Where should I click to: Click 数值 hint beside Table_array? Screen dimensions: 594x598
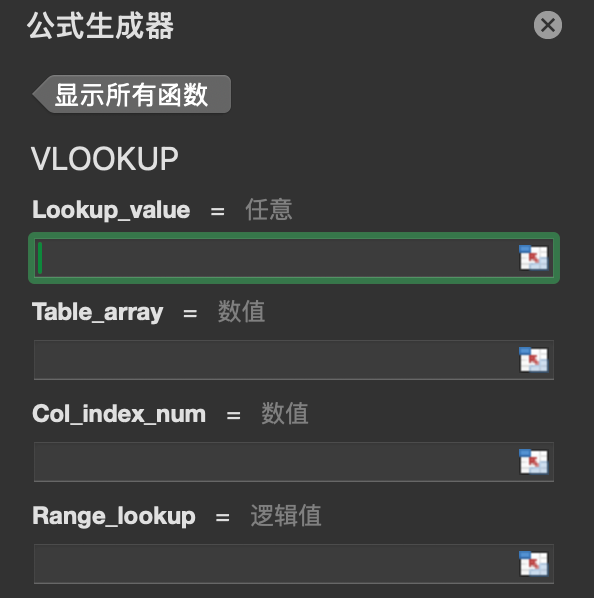[241, 312]
